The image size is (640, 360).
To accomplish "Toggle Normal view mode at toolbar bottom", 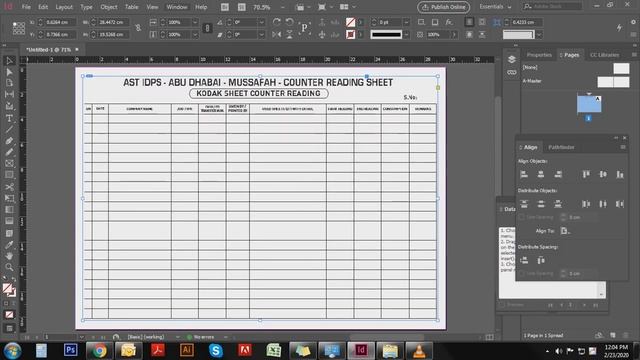I will [x=9, y=329].
